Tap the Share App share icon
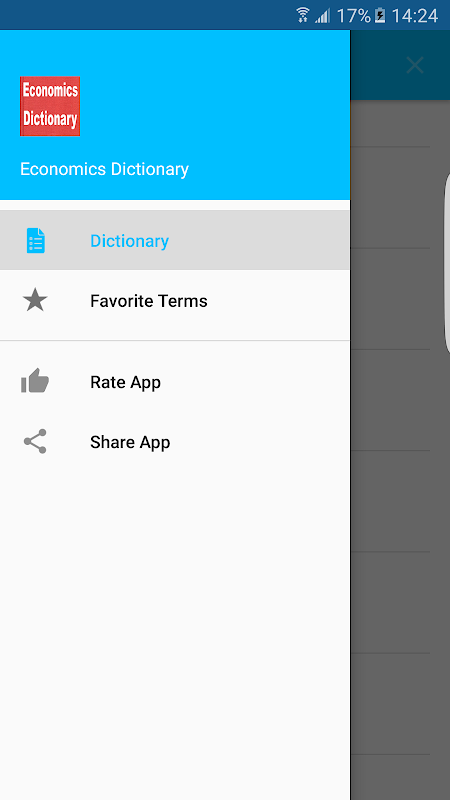Viewport: 450px width, 800px height. click(35, 441)
